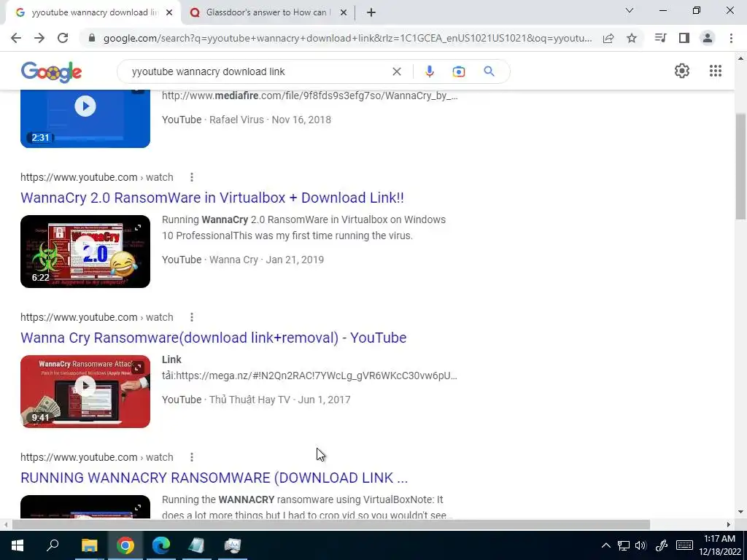The height and width of the screenshot is (560, 747).
Task: Open search by image camera icon
Action: (x=458, y=71)
